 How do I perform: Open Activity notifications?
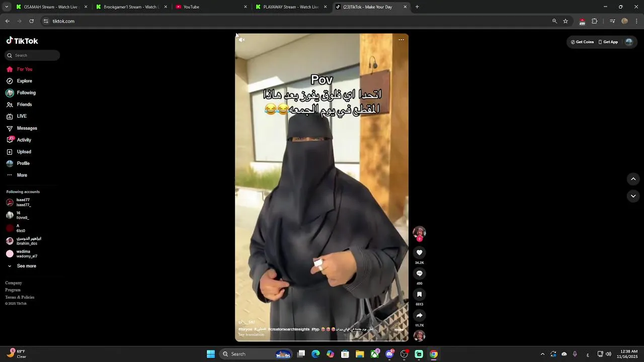point(19,140)
